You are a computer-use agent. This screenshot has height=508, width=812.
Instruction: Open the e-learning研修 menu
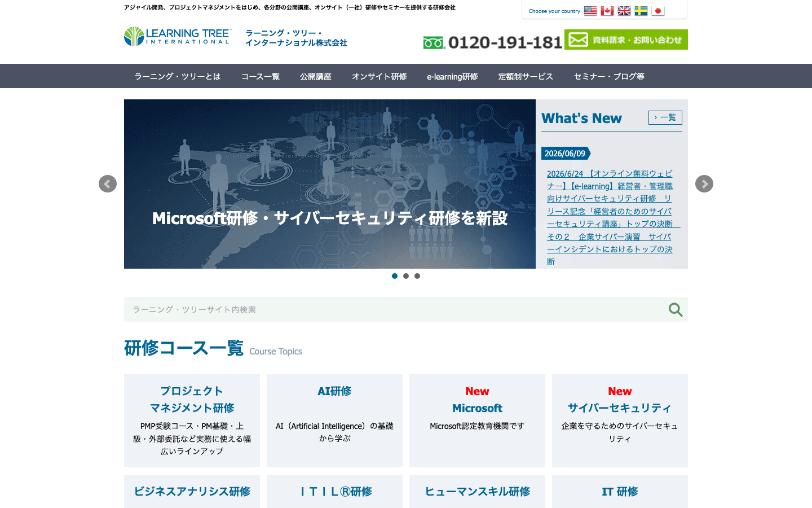tap(452, 76)
